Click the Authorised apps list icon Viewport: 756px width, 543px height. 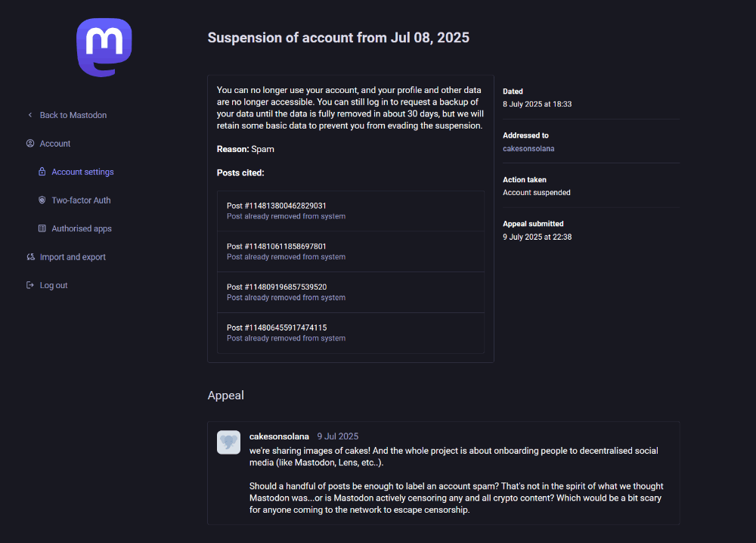[42, 228]
